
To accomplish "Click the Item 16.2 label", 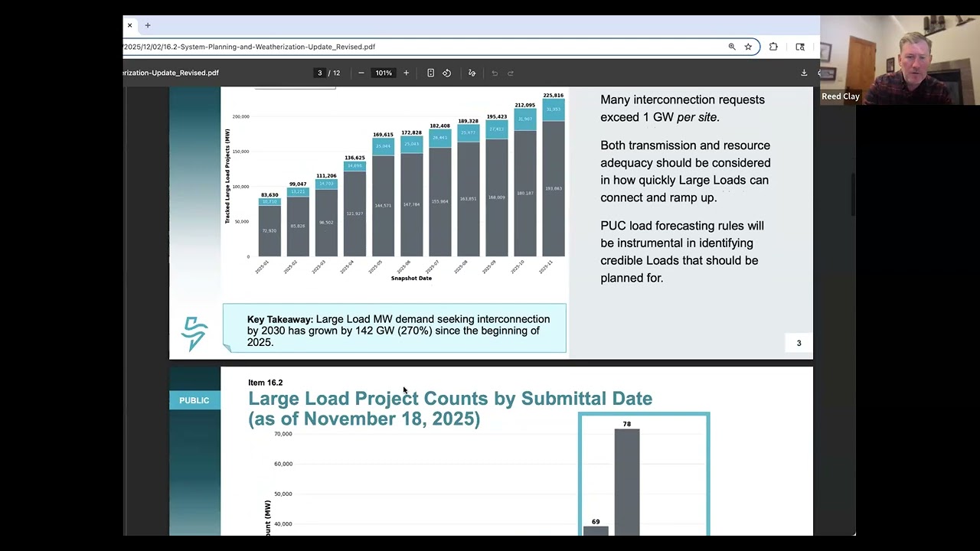I will coord(265,383).
